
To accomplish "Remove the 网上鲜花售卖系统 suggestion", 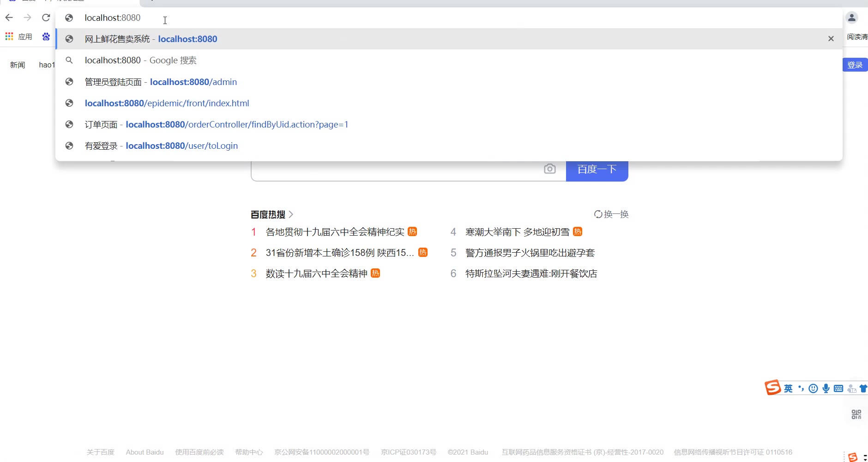I will pyautogui.click(x=831, y=39).
